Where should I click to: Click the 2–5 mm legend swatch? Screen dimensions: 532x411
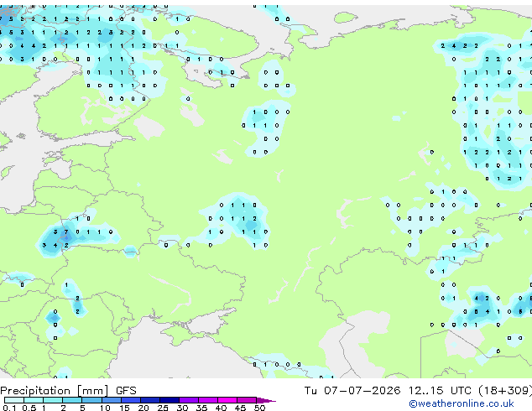pyautogui.click(x=72, y=400)
